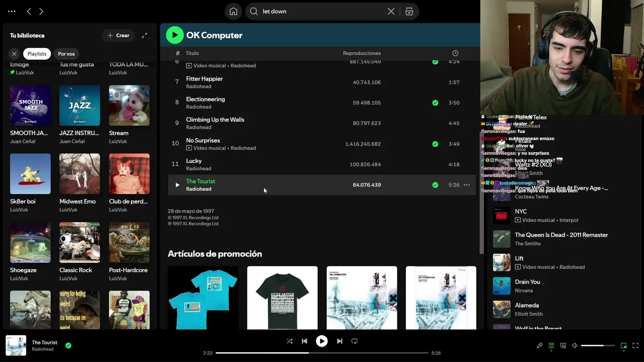Screen dimensions: 644x362
Task: Open the Classic Rock playlist cover
Action: coord(79,242)
